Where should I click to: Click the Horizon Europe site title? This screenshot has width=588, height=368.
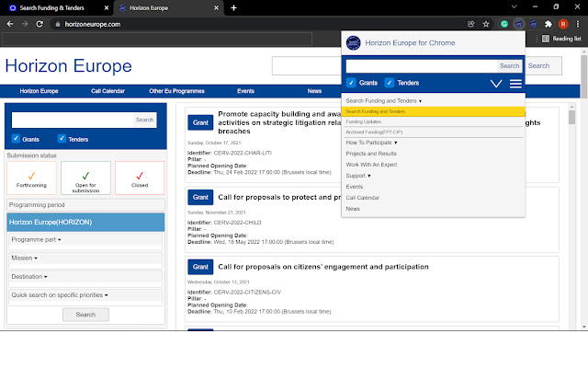(68, 66)
